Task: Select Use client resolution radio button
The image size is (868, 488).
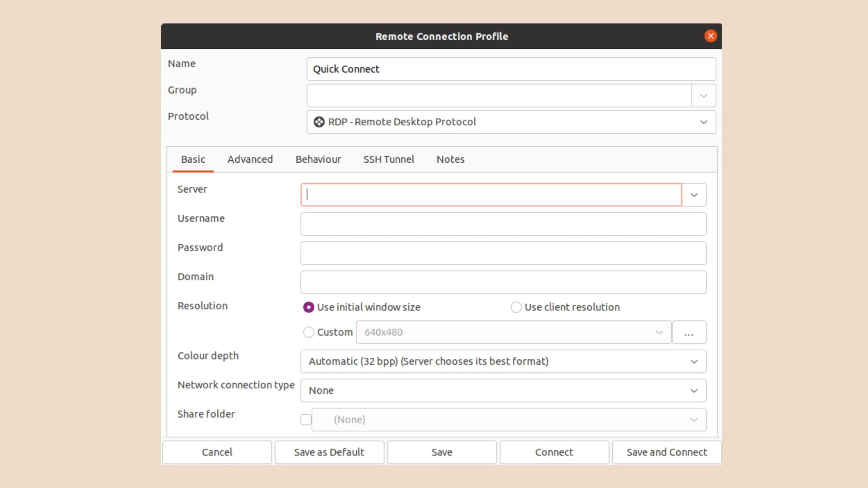Action: pos(515,307)
